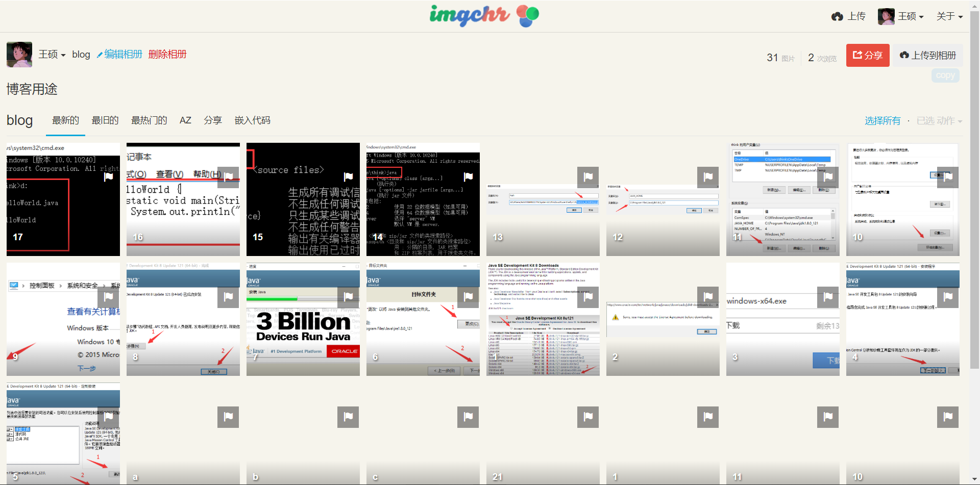
Task: Click the flag icon on thumbnail 13
Action: point(588,176)
